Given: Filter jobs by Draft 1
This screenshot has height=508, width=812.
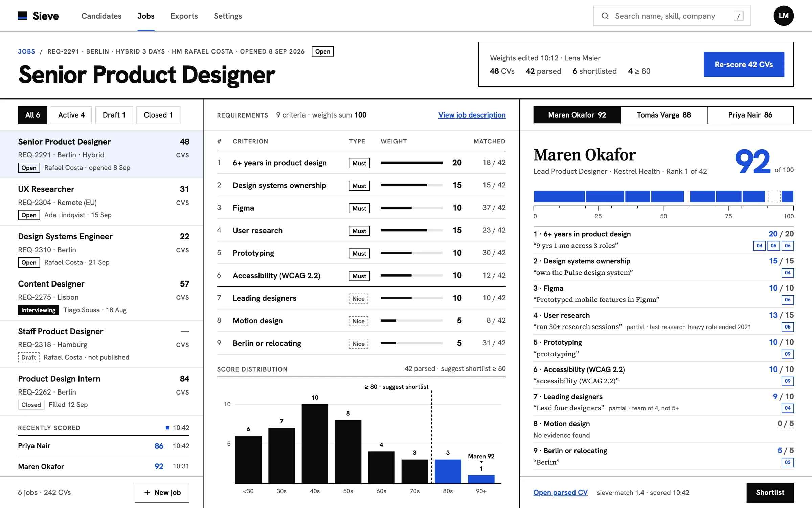Looking at the screenshot, I should coord(114,115).
